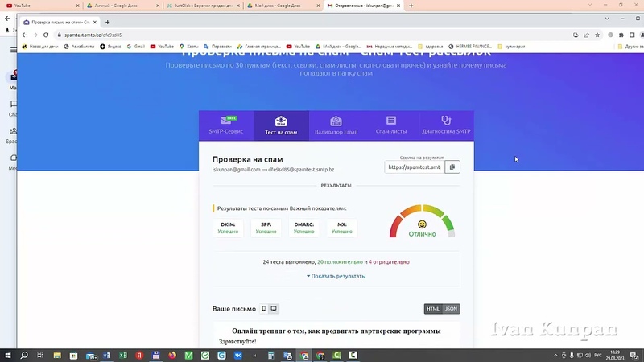Screen dimensions: 644x362
Task: Open the Extensions puzzle icon
Action: pyautogui.click(x=621, y=35)
